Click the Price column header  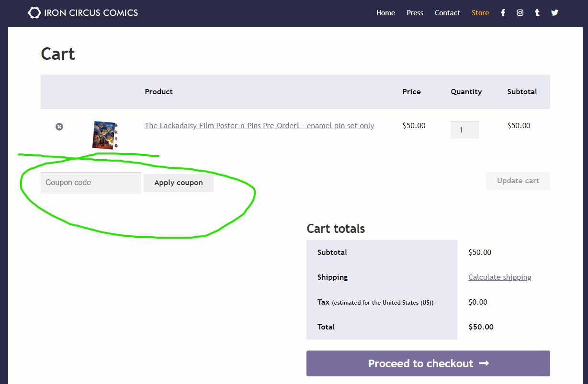coord(411,92)
